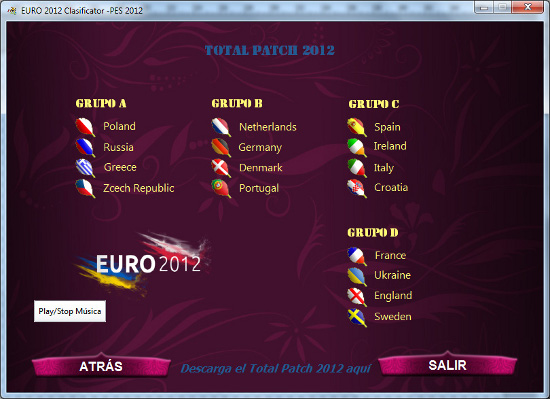Select the Spain team name
The width and height of the screenshot is (550, 399).
click(x=387, y=127)
